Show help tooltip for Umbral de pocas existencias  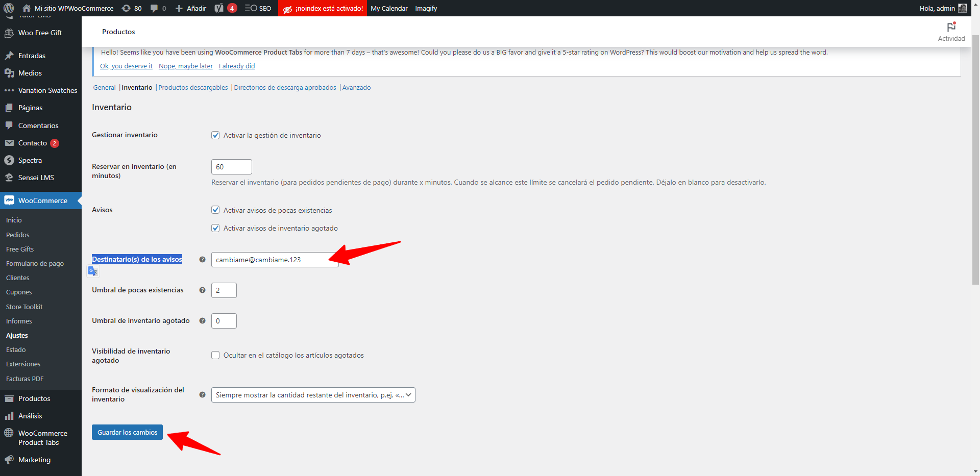tap(202, 290)
